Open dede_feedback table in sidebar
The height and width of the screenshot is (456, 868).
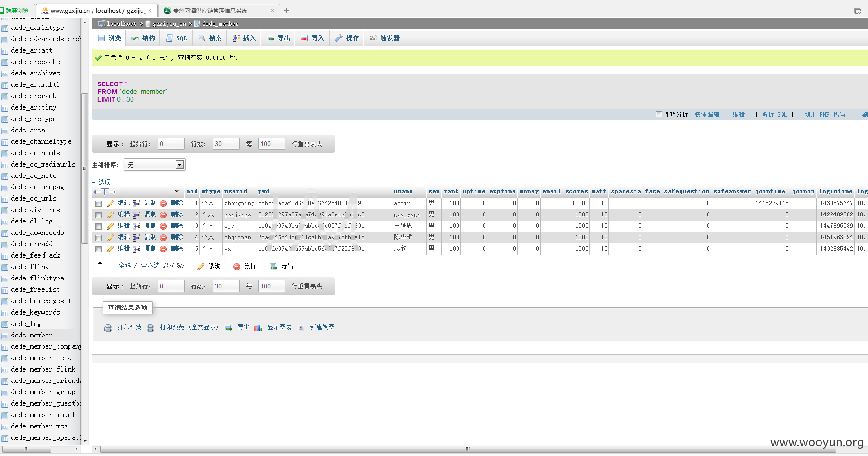(36, 256)
